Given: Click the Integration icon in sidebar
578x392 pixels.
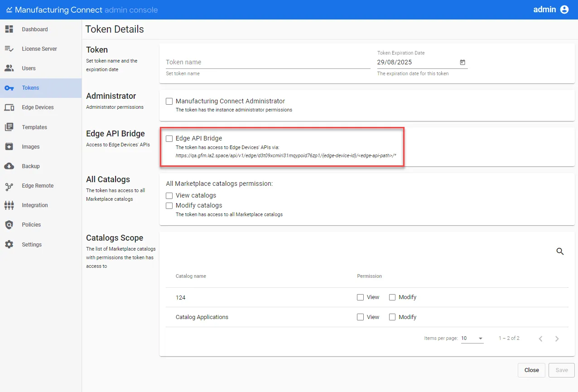Looking at the screenshot, I should (x=9, y=205).
